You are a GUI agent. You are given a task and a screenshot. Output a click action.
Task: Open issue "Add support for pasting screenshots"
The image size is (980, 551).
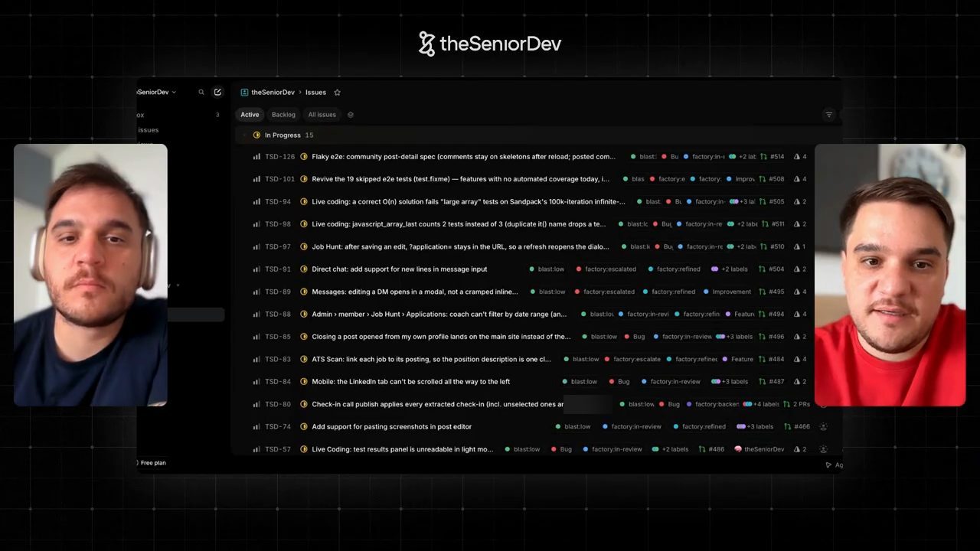(392, 427)
